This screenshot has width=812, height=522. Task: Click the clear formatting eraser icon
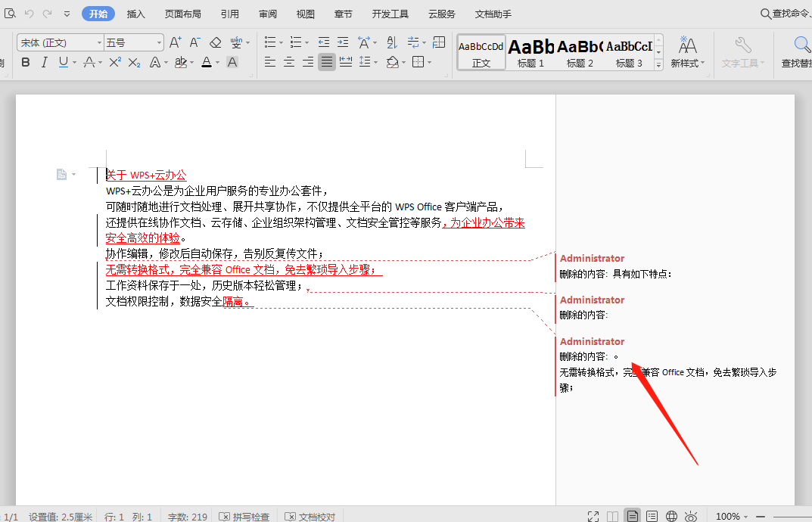pos(216,42)
